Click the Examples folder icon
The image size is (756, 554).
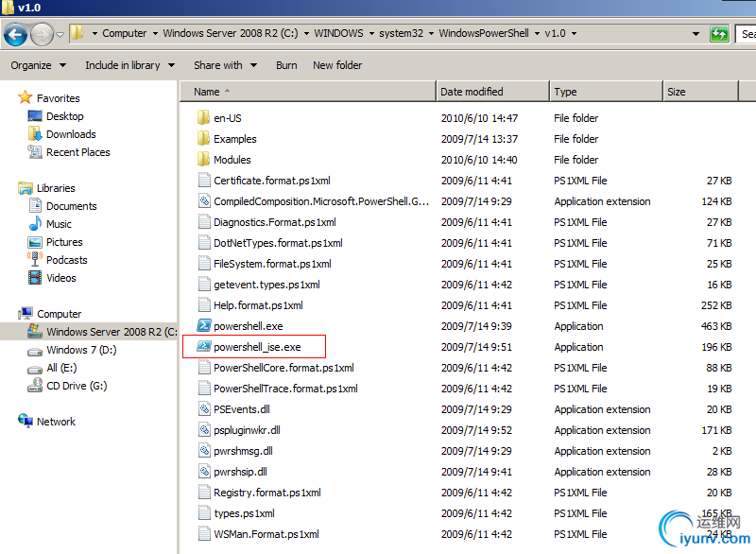pos(204,138)
